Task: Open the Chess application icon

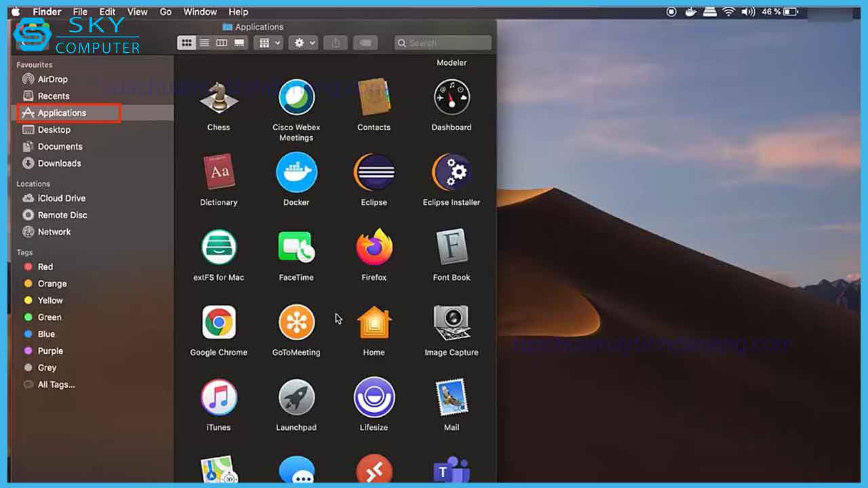Action: coord(218,98)
